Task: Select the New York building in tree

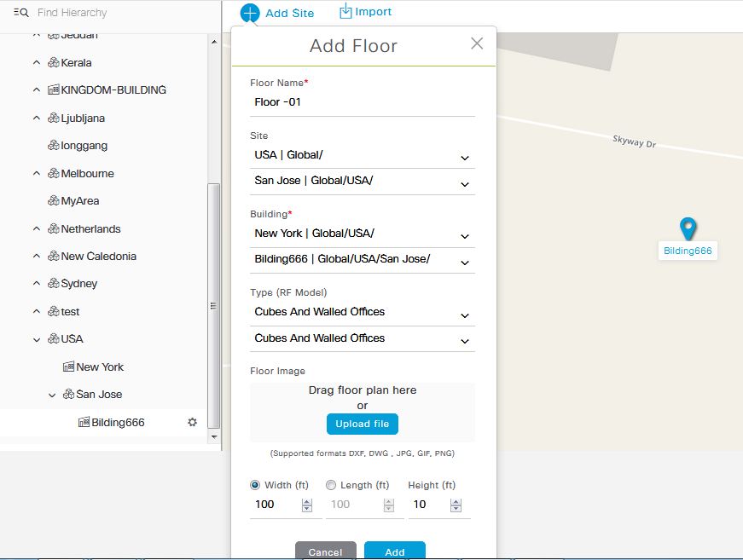Action: 99,367
